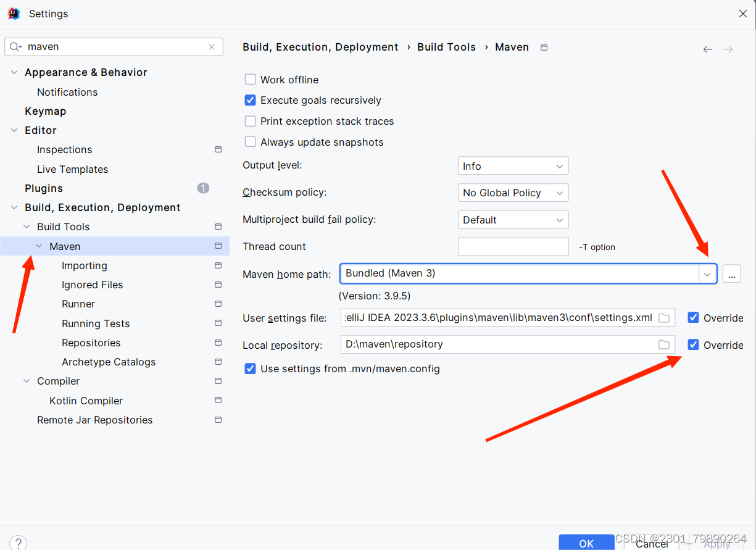Enable Always update snapshots

tap(250, 142)
